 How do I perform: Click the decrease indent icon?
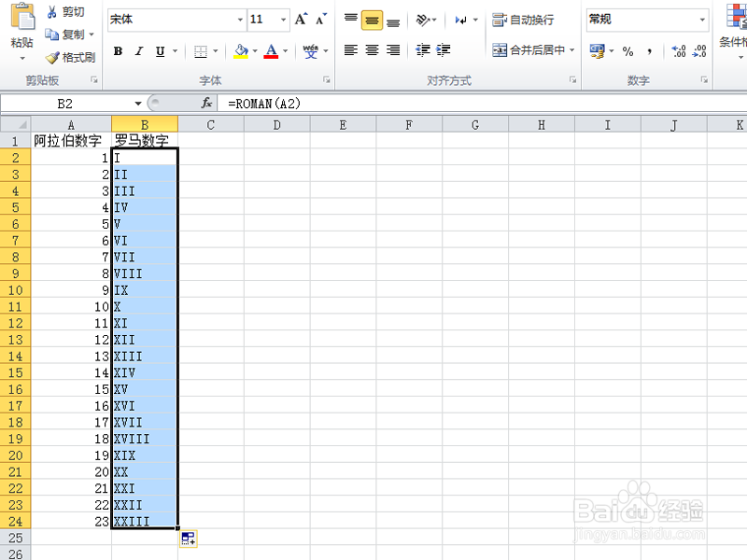(x=423, y=50)
